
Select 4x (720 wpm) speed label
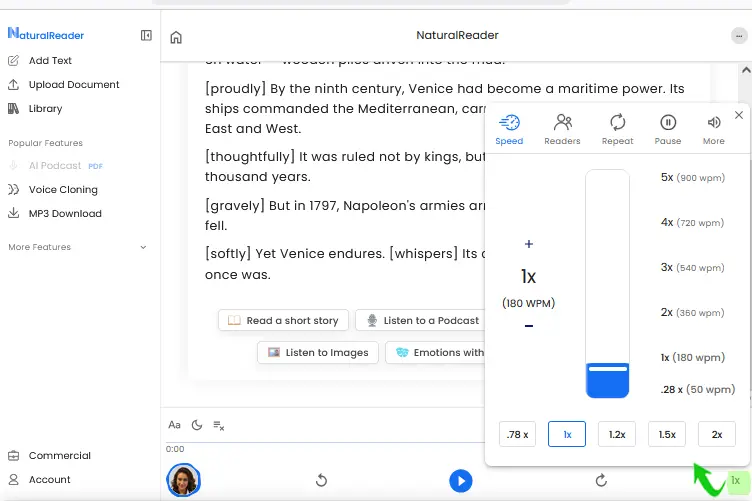693,222
